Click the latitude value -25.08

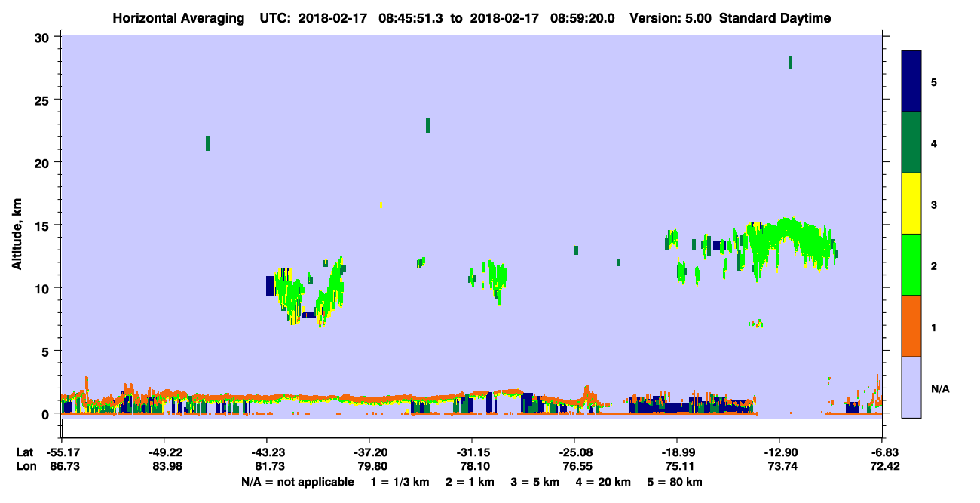[574, 452]
